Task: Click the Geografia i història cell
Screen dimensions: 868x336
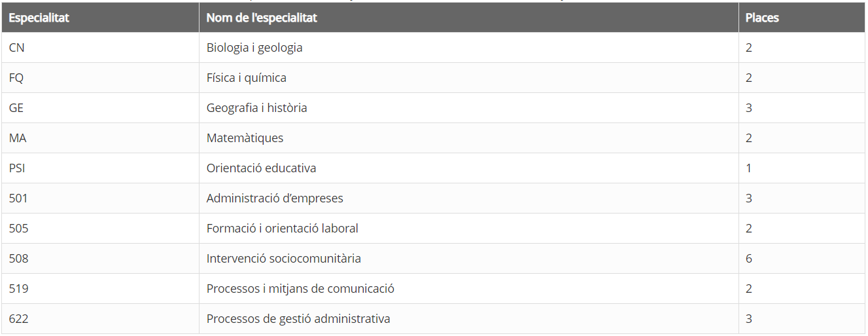Action: [469, 108]
